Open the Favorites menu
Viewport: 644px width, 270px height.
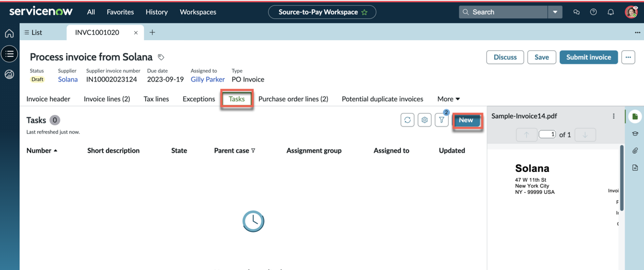point(120,12)
